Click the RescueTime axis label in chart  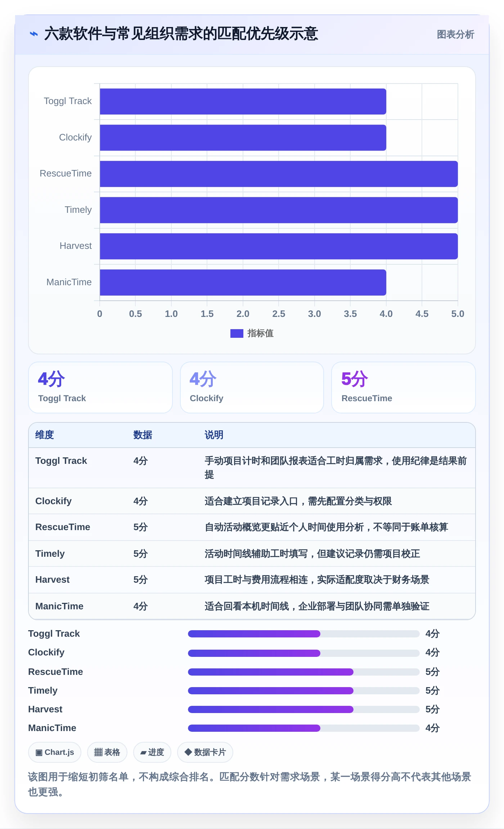pyautogui.click(x=66, y=174)
